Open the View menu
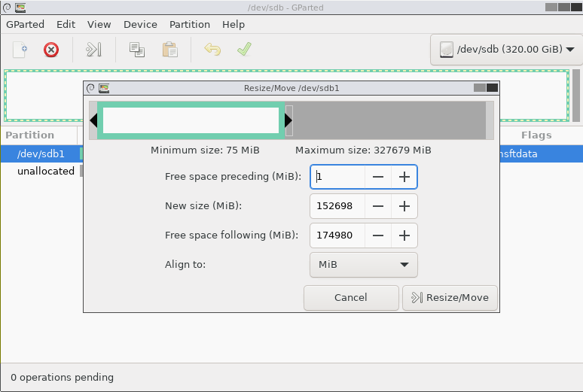This screenshot has height=392, width=583. tap(99, 25)
